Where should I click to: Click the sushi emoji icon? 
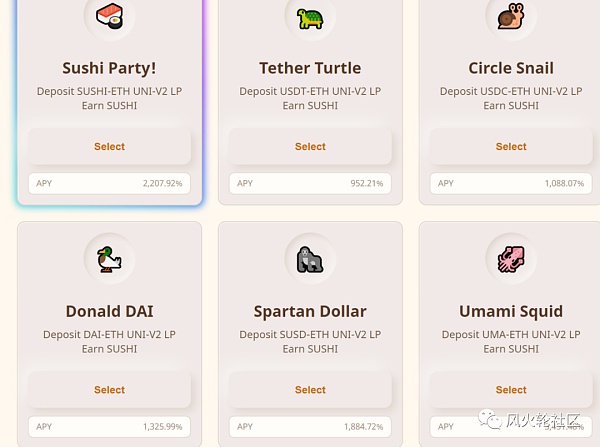(x=109, y=16)
